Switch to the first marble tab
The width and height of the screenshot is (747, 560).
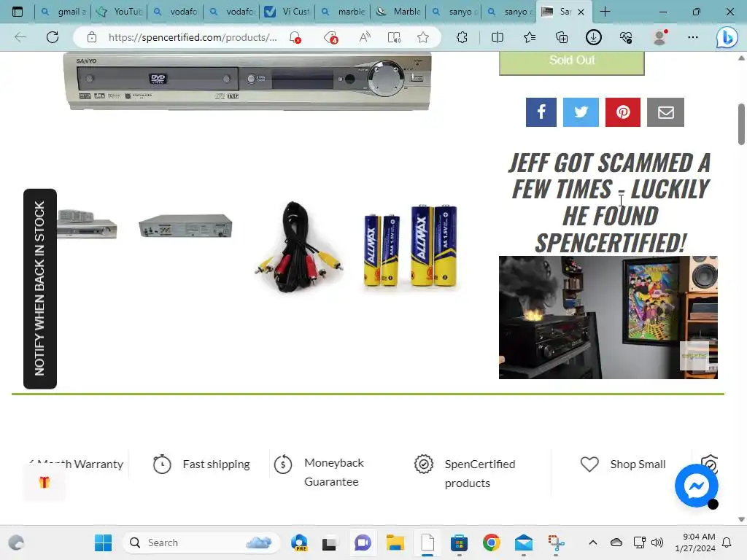pos(344,12)
